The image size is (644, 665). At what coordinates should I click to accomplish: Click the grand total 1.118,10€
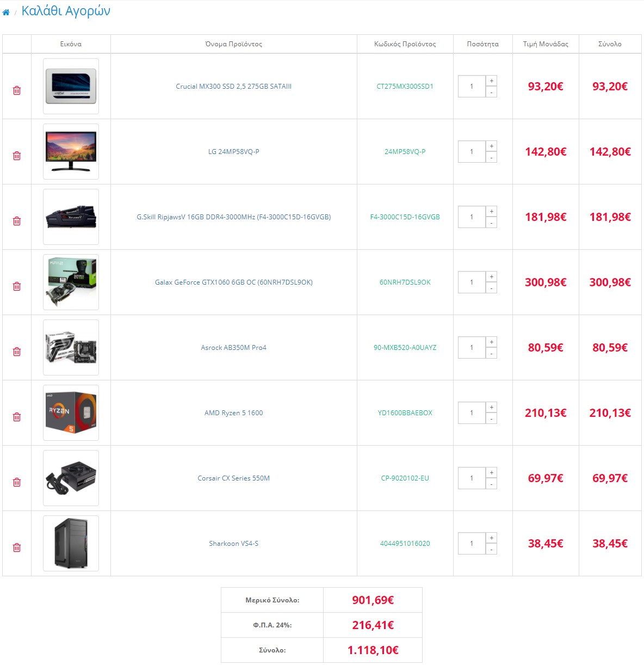tap(373, 650)
